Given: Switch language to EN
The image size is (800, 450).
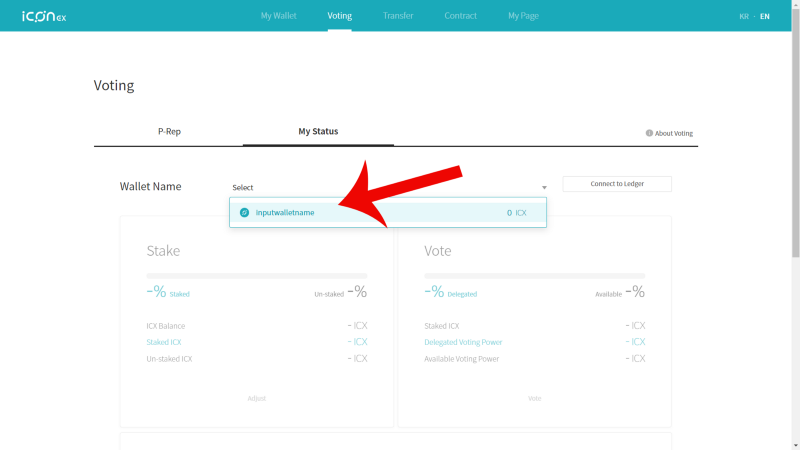Looking at the screenshot, I should coord(764,16).
